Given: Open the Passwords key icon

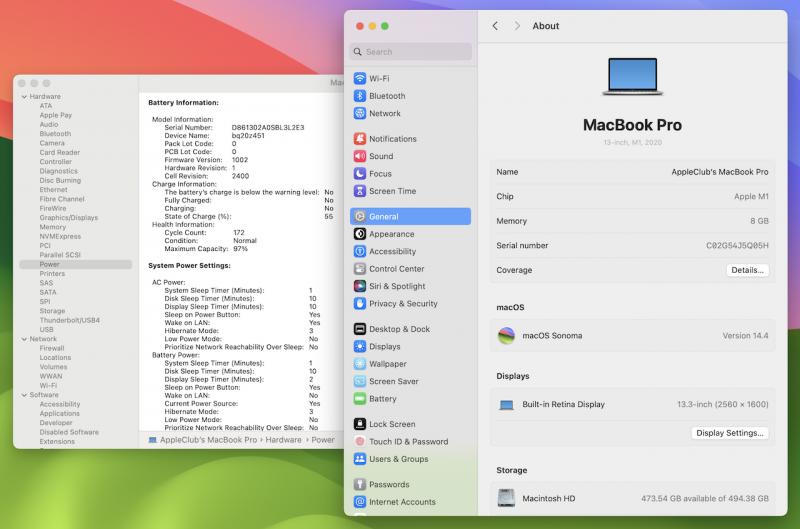Looking at the screenshot, I should [x=360, y=484].
